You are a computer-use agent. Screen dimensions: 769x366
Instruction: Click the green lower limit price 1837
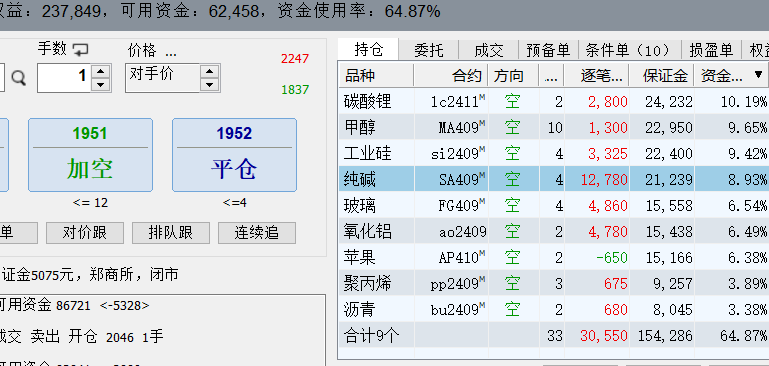(x=295, y=90)
